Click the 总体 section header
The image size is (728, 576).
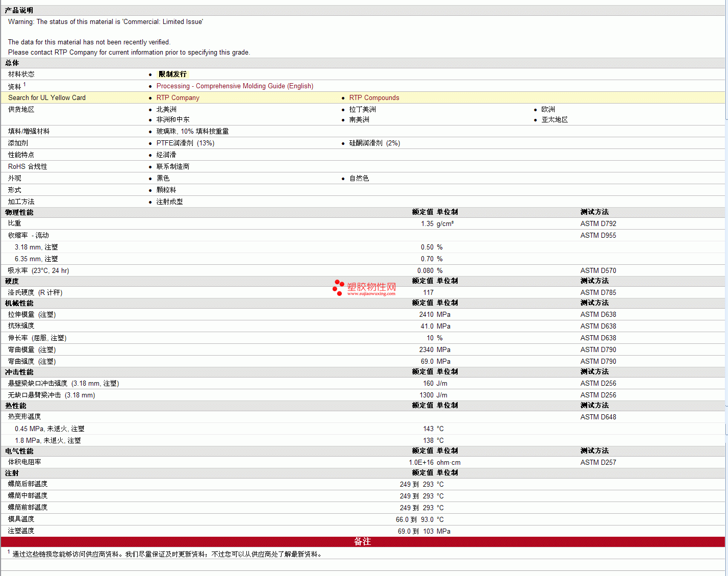pyautogui.click(x=12, y=63)
